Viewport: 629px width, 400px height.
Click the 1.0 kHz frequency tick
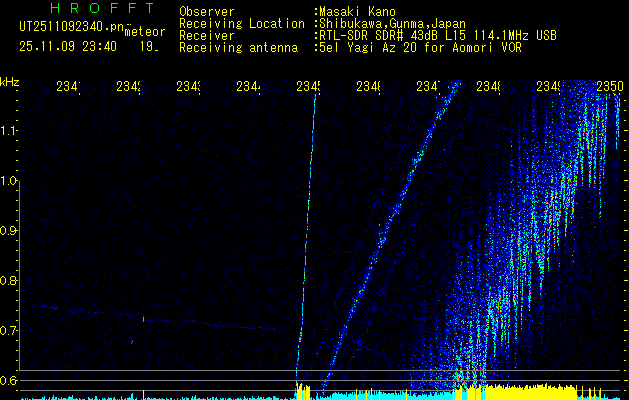(10, 181)
